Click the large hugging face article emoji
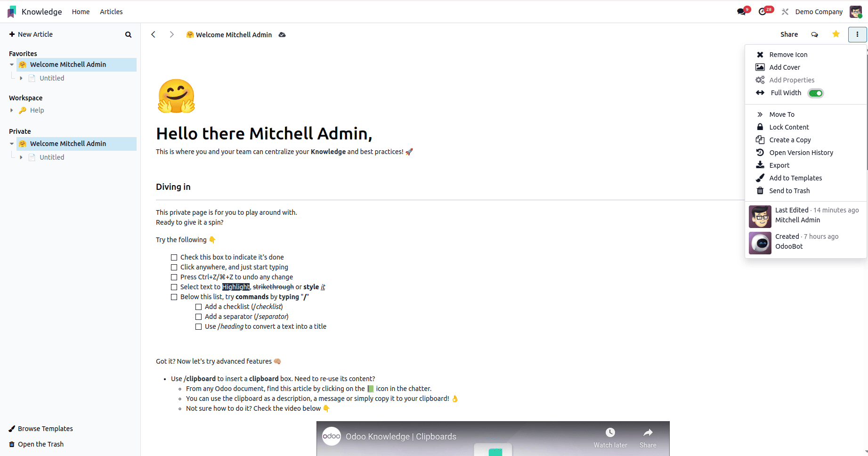The height and width of the screenshot is (456, 868). point(176,96)
